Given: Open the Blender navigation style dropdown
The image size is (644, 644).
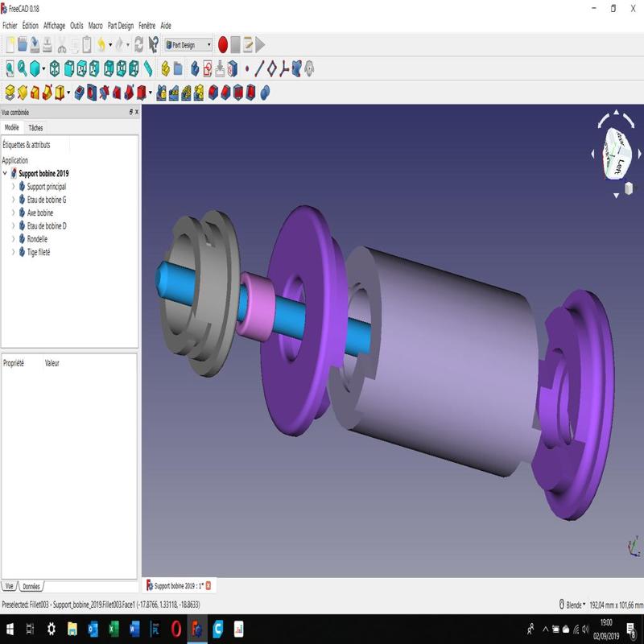Looking at the screenshot, I should coord(572,605).
